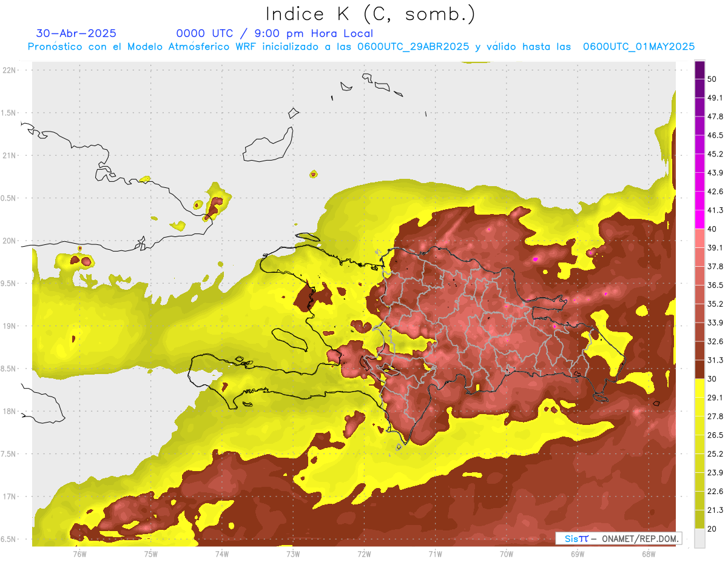The image size is (728, 562).
Task: Click the salmon colorbar segment between 40 and 39.1
Action: click(x=699, y=238)
